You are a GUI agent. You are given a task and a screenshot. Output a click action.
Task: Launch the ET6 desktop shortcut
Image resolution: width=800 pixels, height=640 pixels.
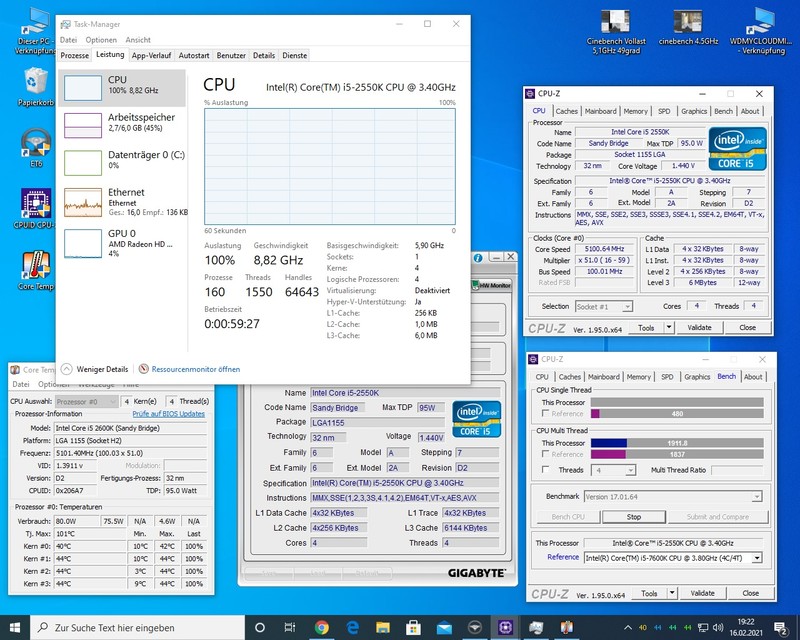[x=35, y=147]
